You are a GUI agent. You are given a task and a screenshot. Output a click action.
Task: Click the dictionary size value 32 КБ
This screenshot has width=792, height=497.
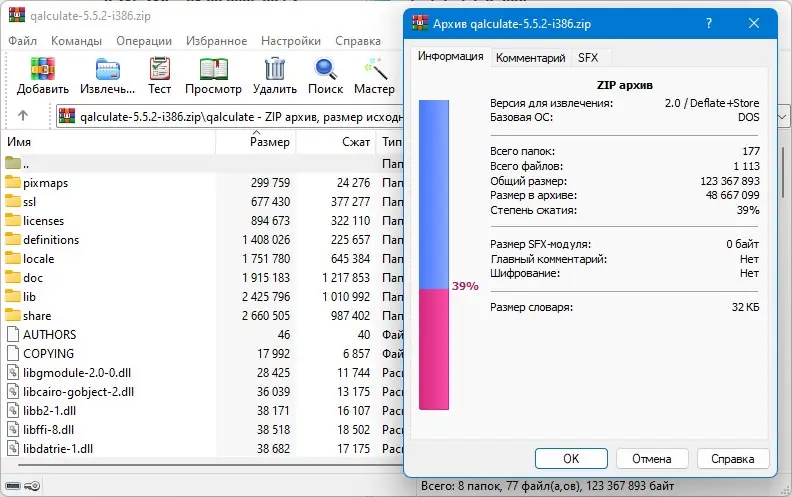point(746,307)
